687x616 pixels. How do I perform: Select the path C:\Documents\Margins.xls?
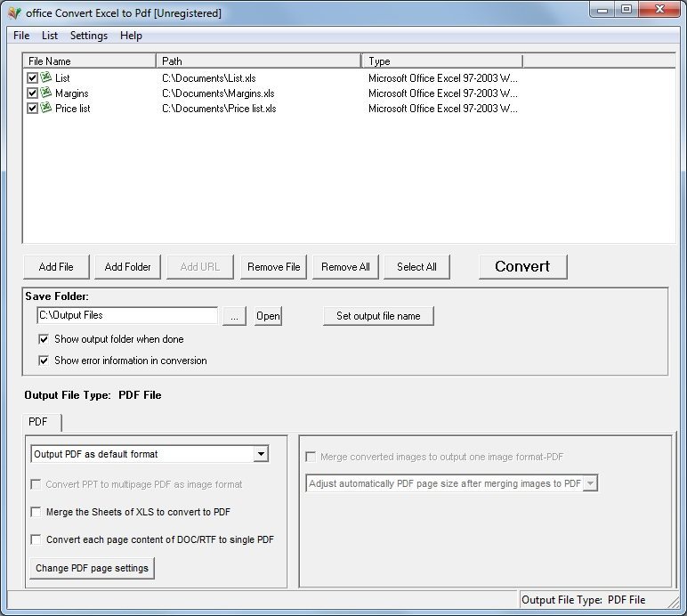(218, 93)
